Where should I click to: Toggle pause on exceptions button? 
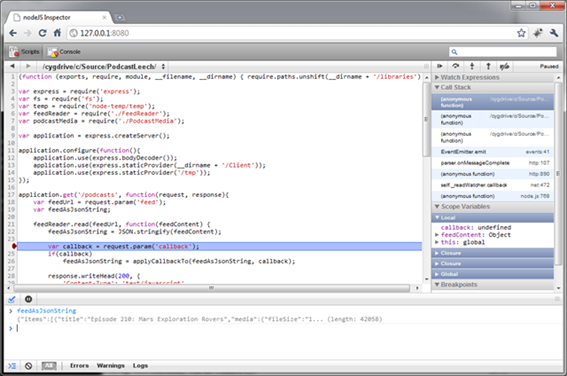click(28, 299)
